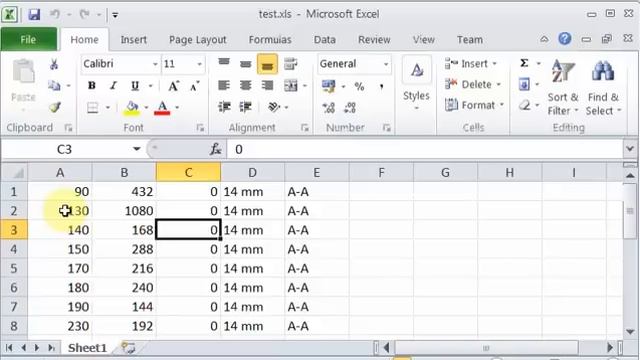The image size is (640, 360).
Task: Apply the red Font Color letter A
Action: point(162,108)
